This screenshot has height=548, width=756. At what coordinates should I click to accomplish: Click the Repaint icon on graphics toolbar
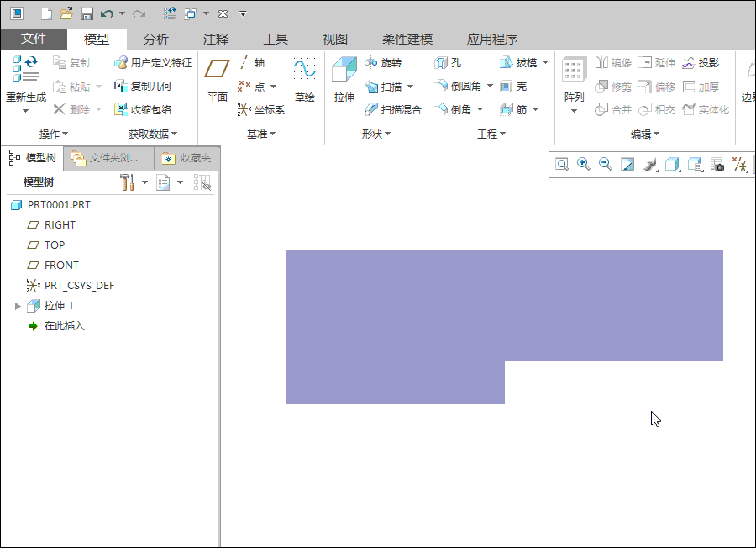click(x=627, y=165)
